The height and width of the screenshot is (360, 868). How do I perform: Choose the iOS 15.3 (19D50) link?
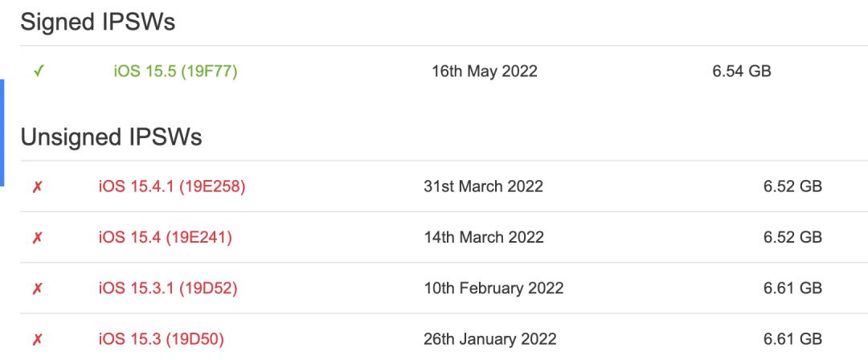[161, 339]
